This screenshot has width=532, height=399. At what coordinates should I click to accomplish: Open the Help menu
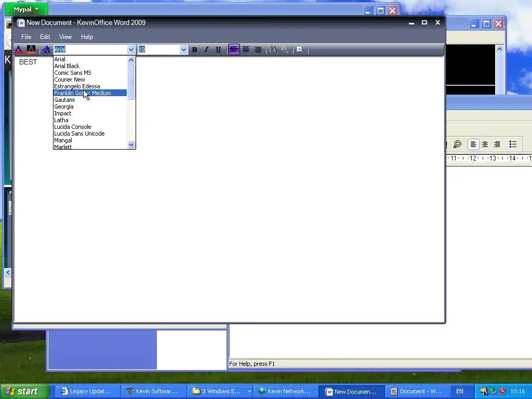point(87,37)
